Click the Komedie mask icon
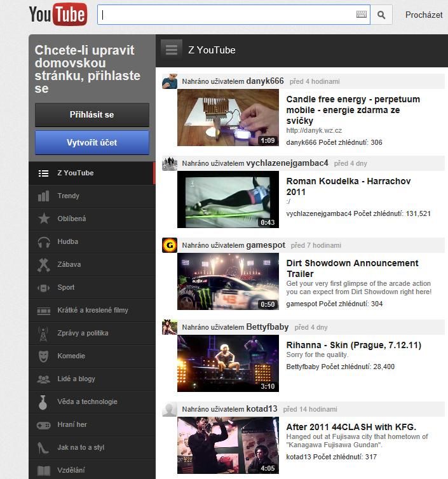Image resolution: width=448 pixels, height=479 pixels. pyautogui.click(x=43, y=356)
